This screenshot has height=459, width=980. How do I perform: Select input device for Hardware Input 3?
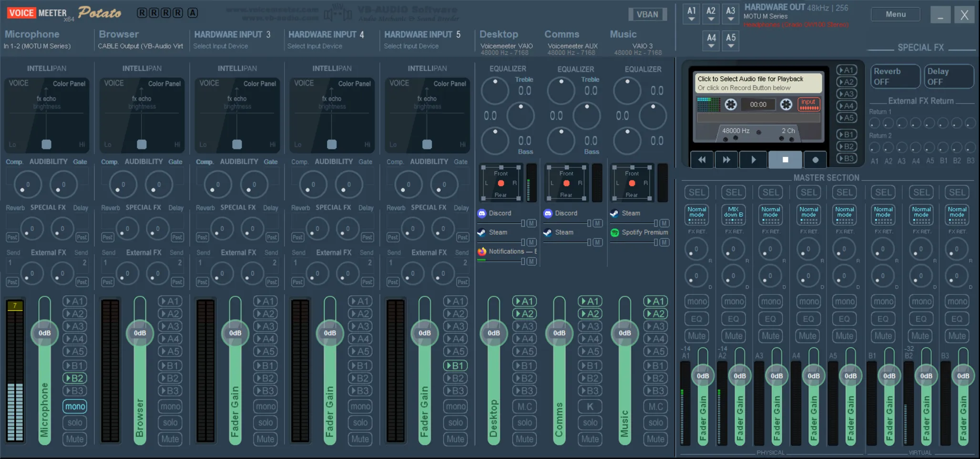click(220, 46)
